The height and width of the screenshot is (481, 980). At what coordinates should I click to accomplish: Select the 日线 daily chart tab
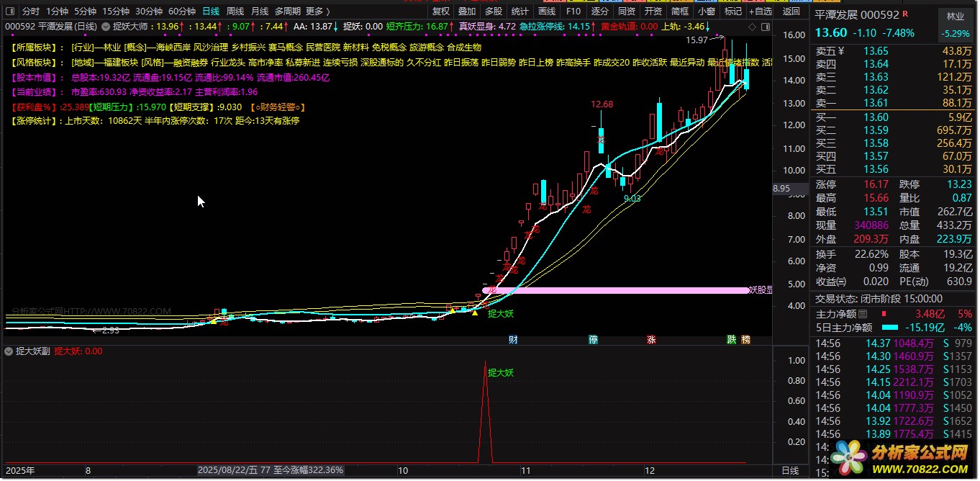pos(211,12)
